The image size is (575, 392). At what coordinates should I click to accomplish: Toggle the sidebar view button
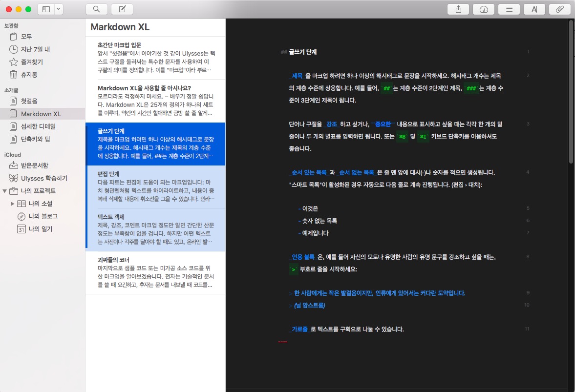point(46,9)
